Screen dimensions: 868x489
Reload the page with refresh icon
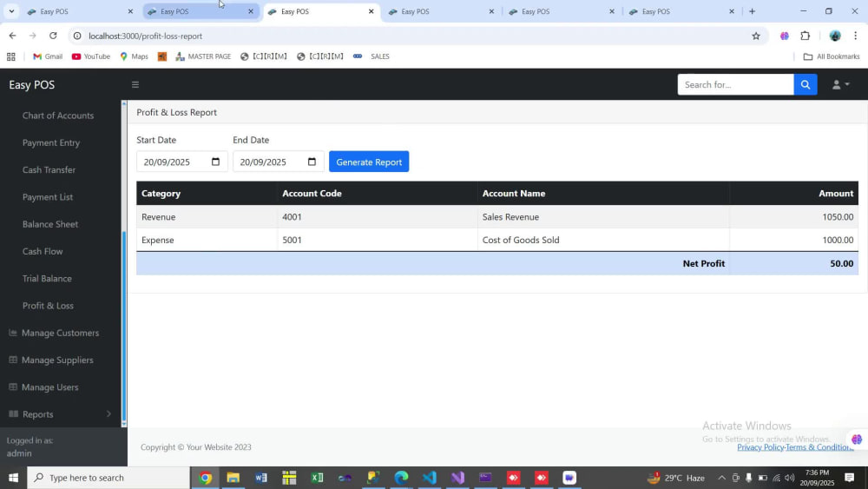(x=53, y=36)
